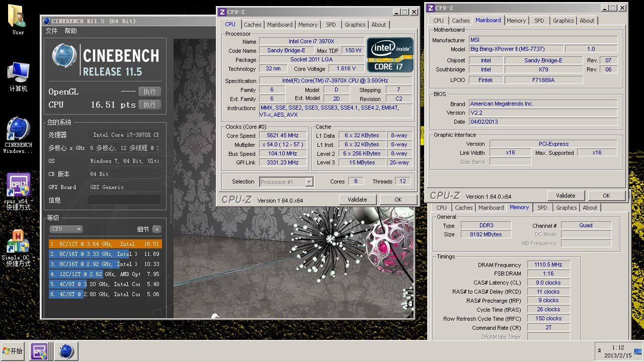The width and height of the screenshot is (644, 362).
Task: Switch to Cinebench from the taskbar
Action: (65, 351)
